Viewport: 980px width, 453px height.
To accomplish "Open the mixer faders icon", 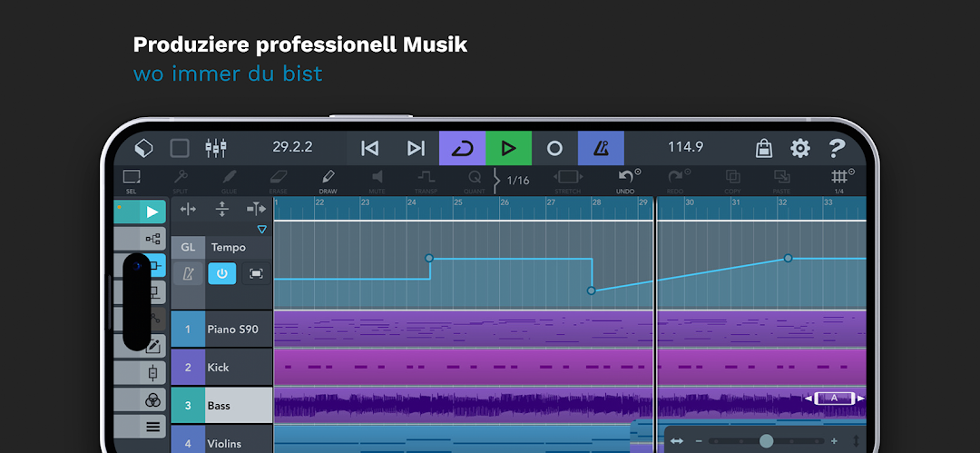I will (x=216, y=148).
